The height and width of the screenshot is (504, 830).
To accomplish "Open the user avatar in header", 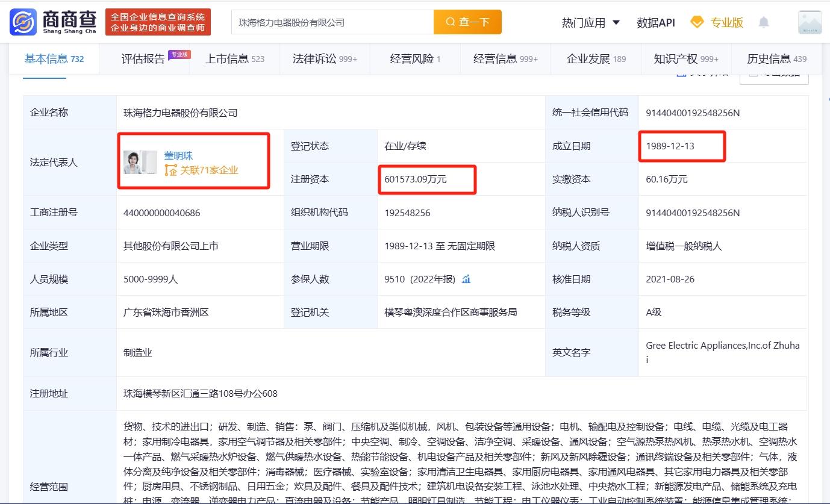I will [810, 23].
